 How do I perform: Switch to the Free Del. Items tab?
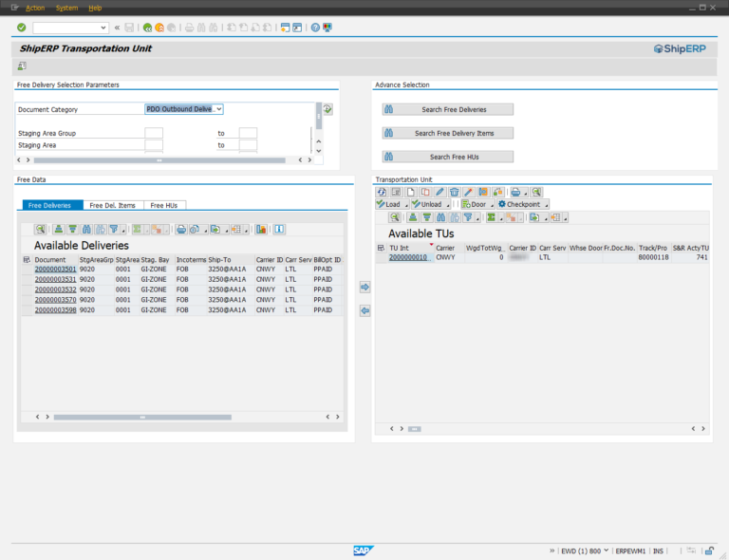tap(113, 205)
